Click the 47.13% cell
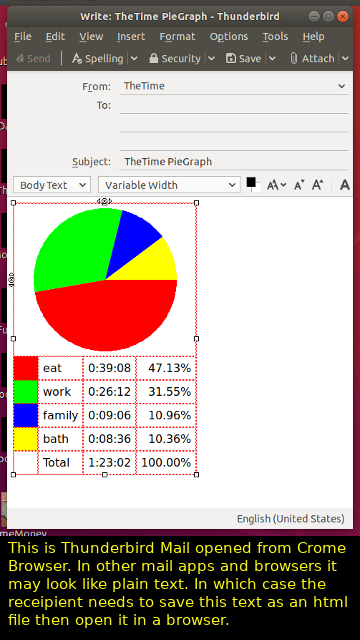360x640 pixels. 166,368
